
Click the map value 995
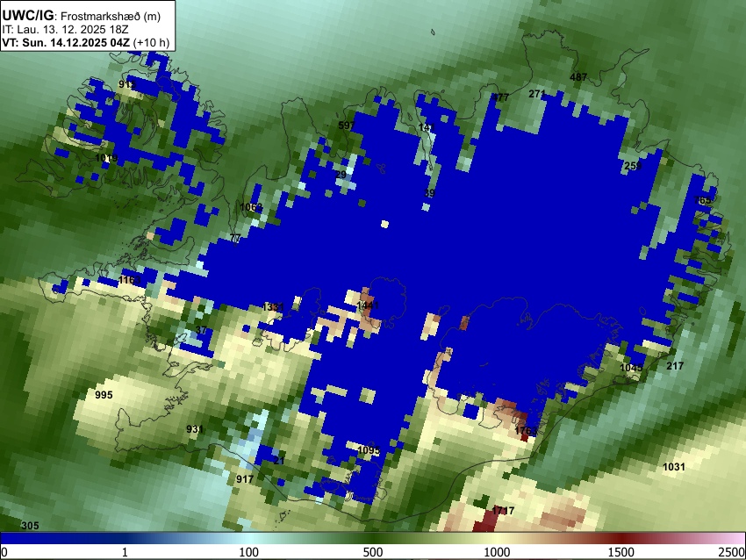click(104, 395)
